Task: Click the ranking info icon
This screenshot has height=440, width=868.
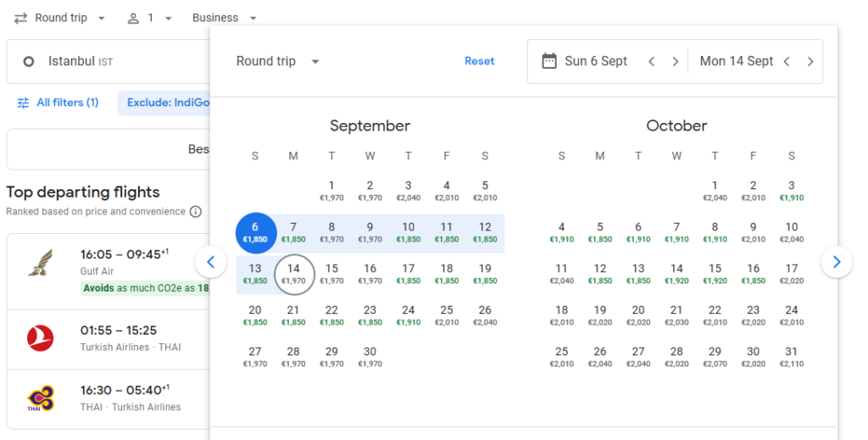Action: coord(196,211)
